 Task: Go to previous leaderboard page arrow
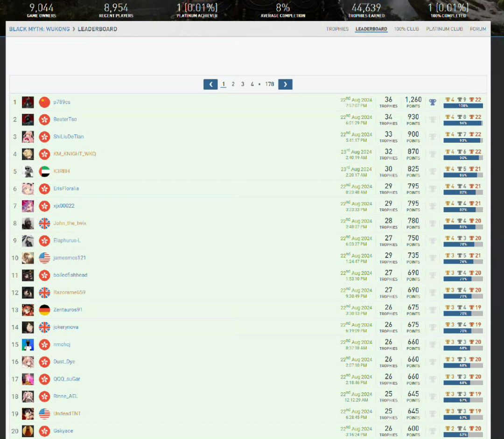tap(210, 84)
